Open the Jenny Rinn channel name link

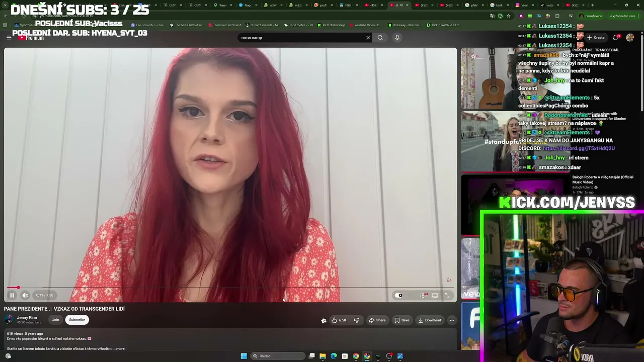coord(27,318)
